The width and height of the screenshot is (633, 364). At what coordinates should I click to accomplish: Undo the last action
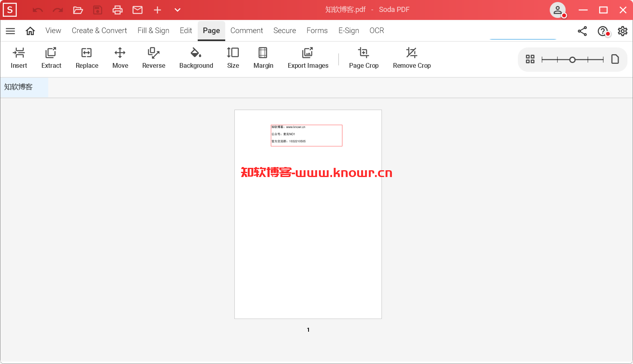click(38, 10)
